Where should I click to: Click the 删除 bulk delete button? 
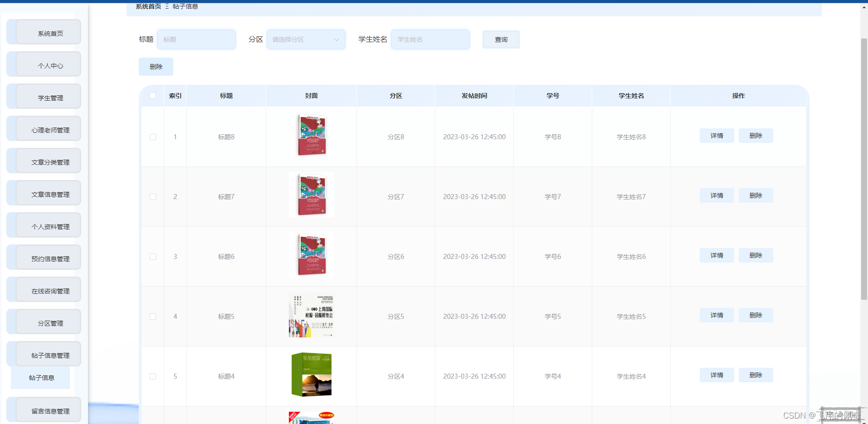[x=156, y=66]
